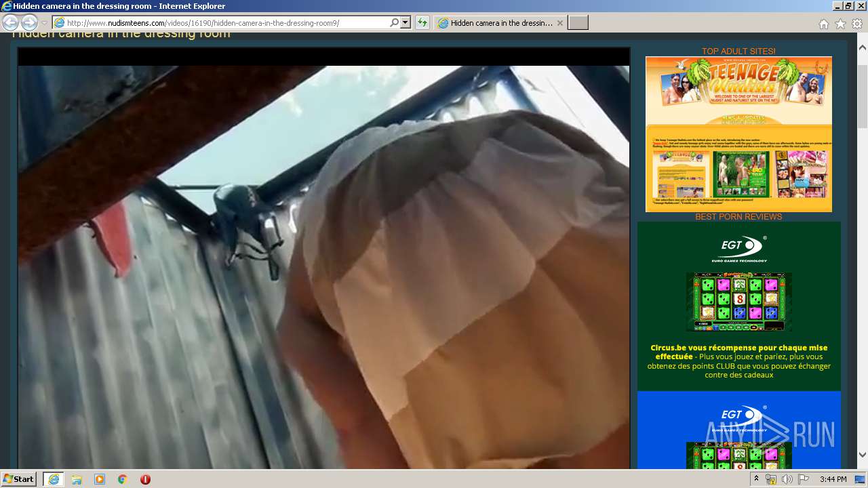Click the page scrollbar up arrow
Screen dimensions: 868x488
[863, 48]
